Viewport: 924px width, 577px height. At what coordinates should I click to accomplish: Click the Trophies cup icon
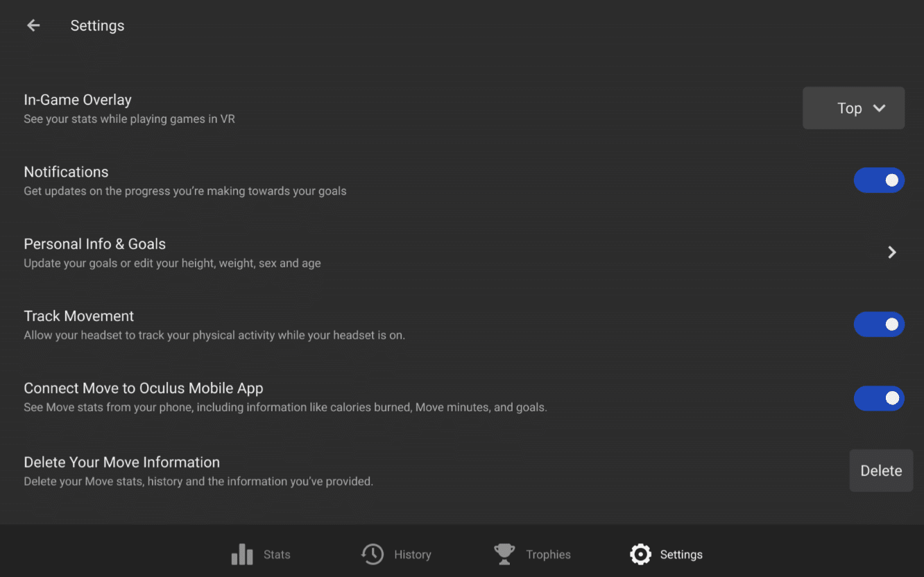point(504,554)
